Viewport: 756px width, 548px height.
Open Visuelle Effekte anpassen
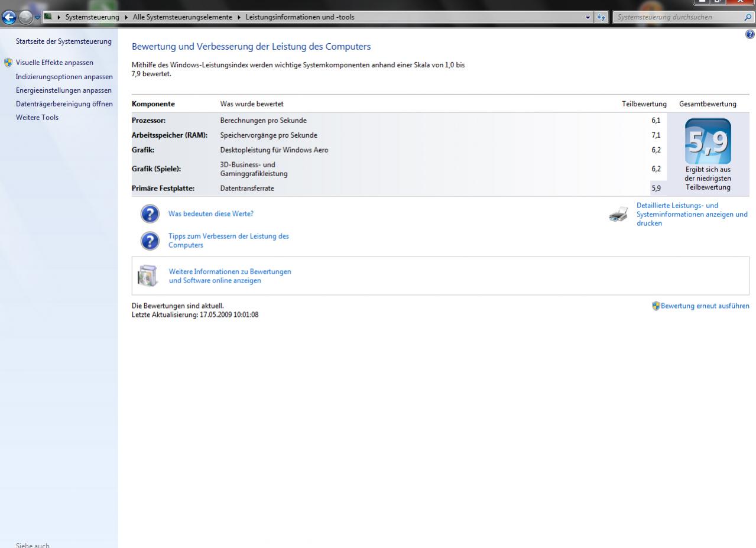(x=54, y=62)
